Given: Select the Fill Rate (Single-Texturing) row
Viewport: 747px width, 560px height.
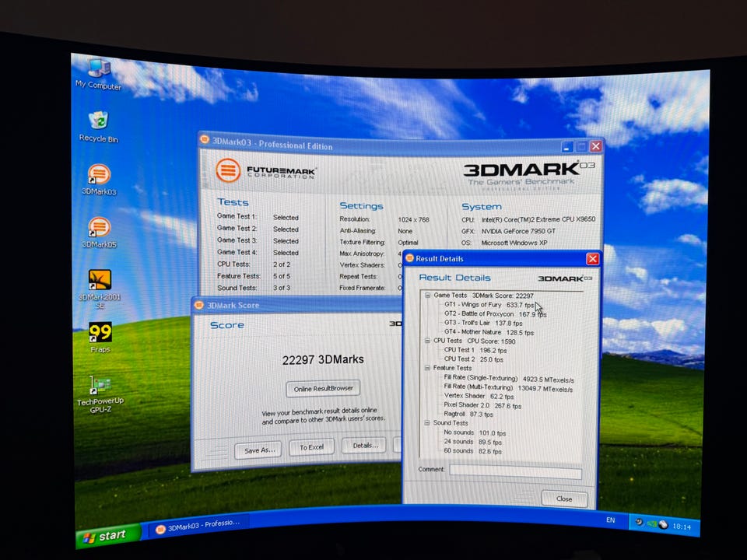Looking at the screenshot, I should tap(509, 379).
